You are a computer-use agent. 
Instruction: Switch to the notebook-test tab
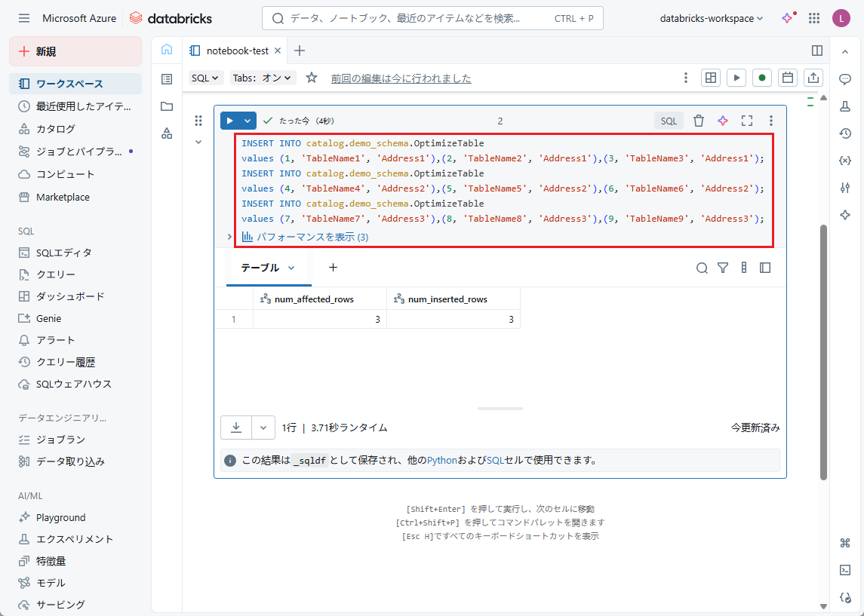236,51
